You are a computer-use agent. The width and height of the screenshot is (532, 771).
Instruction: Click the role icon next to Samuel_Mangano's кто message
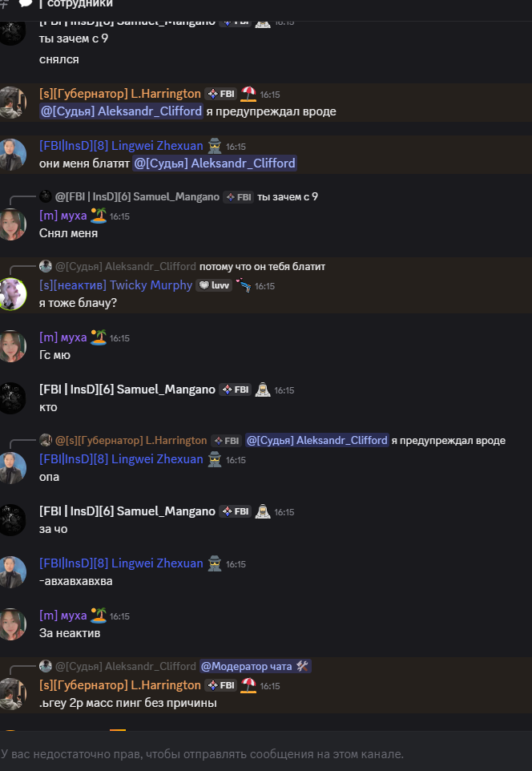click(x=263, y=390)
